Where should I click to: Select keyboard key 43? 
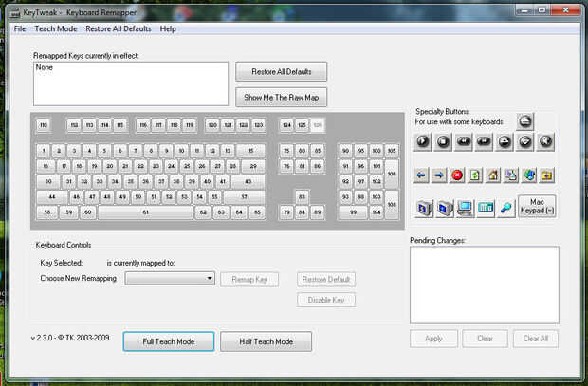tap(248, 181)
